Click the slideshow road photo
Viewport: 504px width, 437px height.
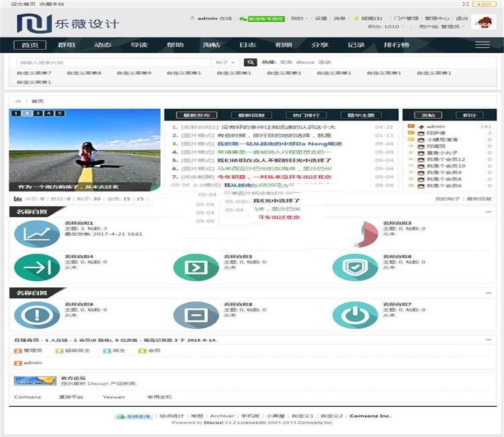pos(85,150)
